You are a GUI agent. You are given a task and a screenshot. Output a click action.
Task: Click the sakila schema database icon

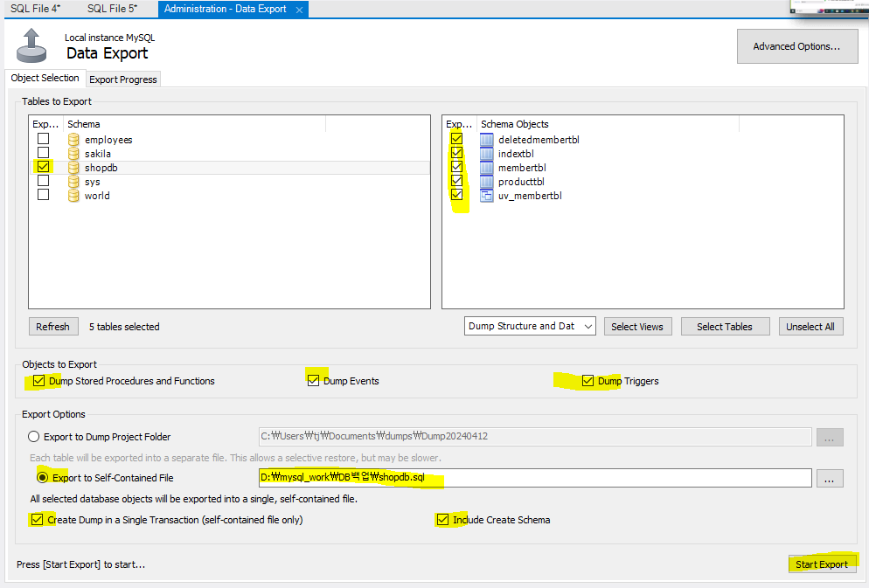pyautogui.click(x=73, y=154)
